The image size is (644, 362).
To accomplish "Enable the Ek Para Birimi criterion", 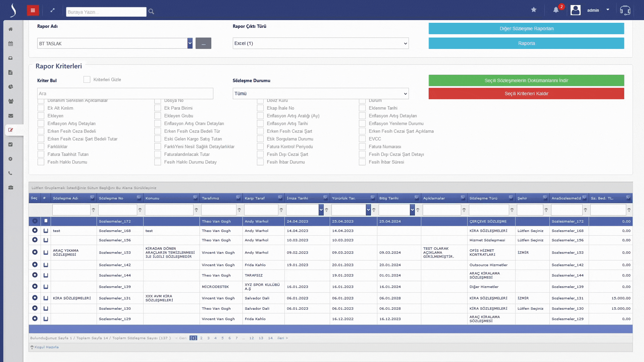I will (x=158, y=108).
